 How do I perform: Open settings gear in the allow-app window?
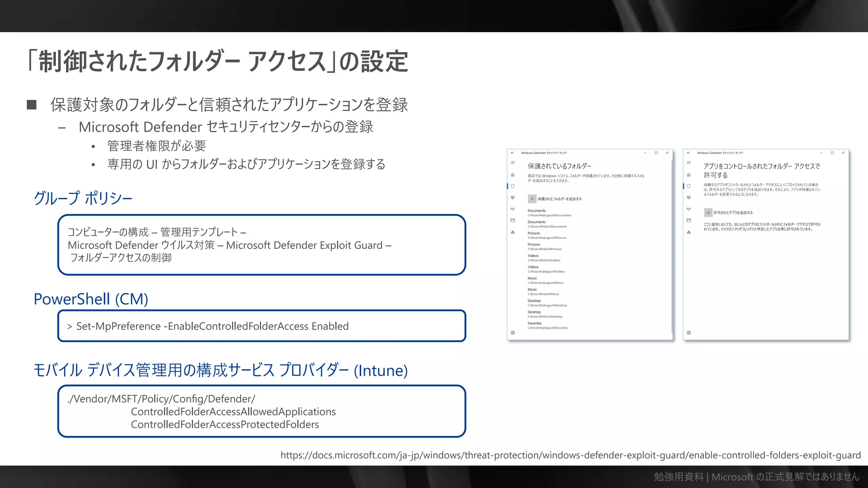click(688, 333)
